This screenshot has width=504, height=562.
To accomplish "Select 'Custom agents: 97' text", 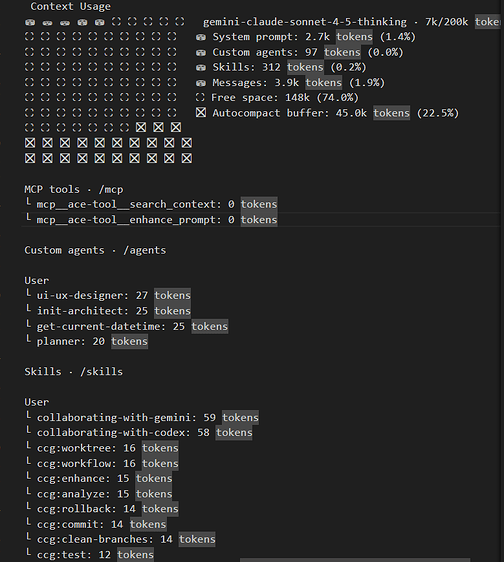I will coord(265,52).
